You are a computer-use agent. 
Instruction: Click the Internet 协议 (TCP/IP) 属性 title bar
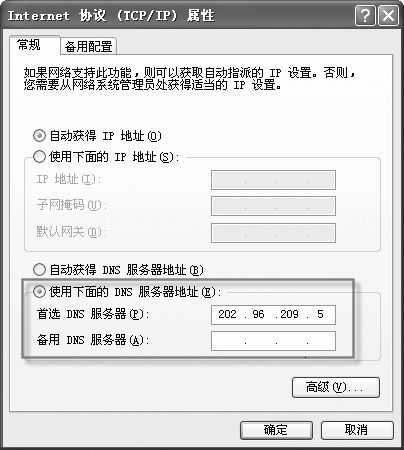(178, 15)
